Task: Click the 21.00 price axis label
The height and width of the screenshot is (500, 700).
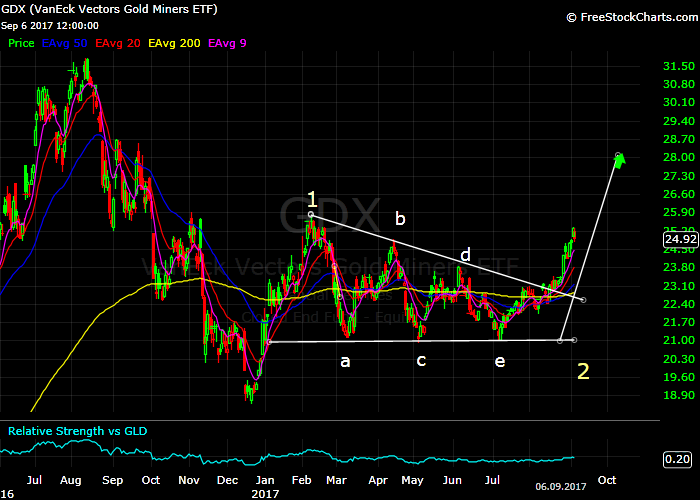Action: click(x=679, y=340)
